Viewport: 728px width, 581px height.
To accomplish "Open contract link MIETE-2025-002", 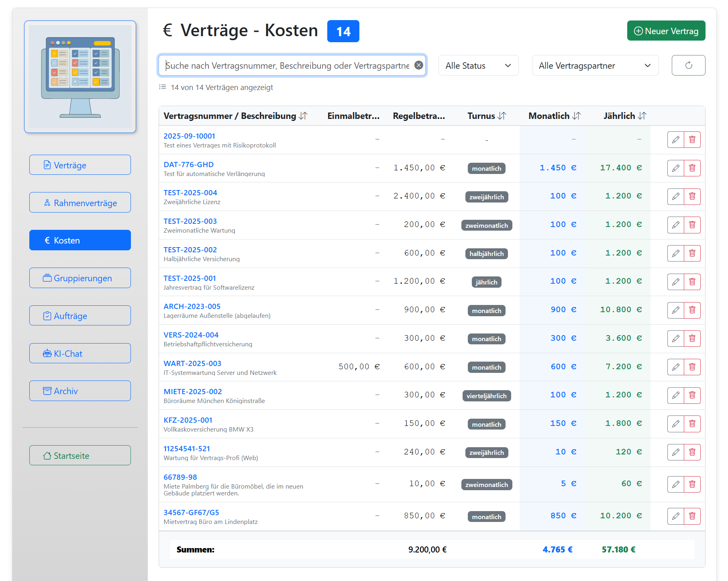I will 193,391.
